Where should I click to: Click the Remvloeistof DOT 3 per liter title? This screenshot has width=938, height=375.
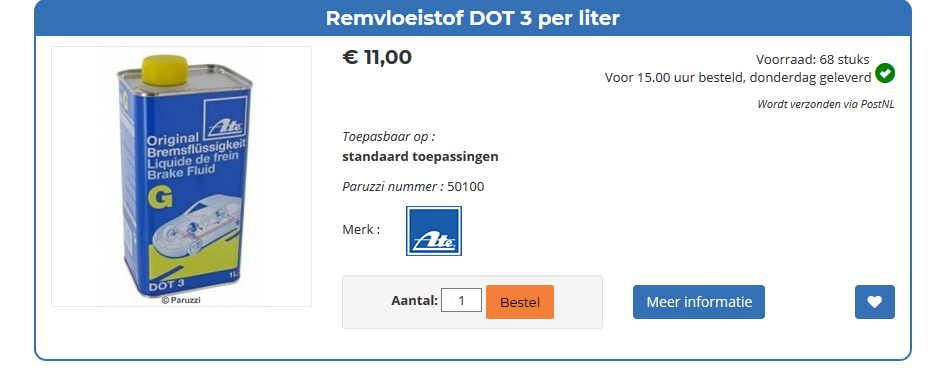473,18
